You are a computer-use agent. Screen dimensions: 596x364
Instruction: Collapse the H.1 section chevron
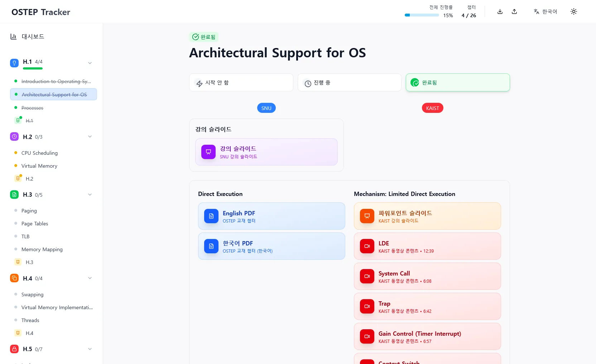pyautogui.click(x=90, y=63)
